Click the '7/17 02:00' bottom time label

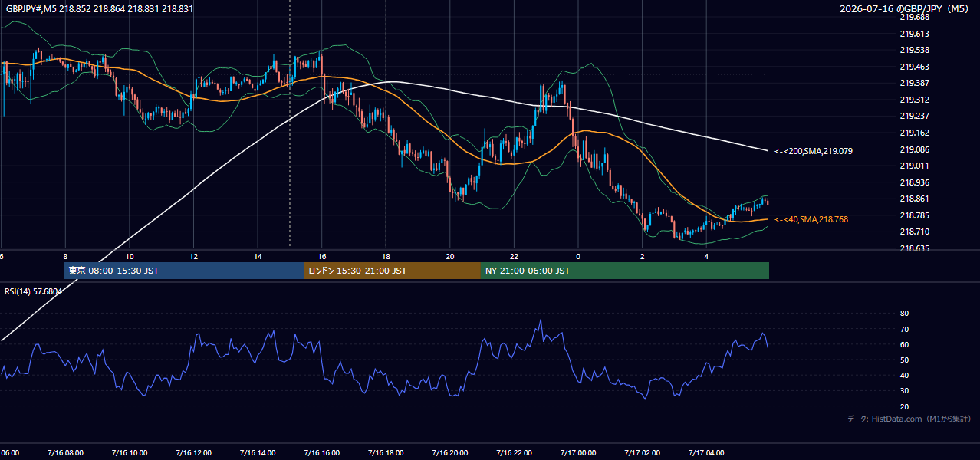pyautogui.click(x=643, y=453)
